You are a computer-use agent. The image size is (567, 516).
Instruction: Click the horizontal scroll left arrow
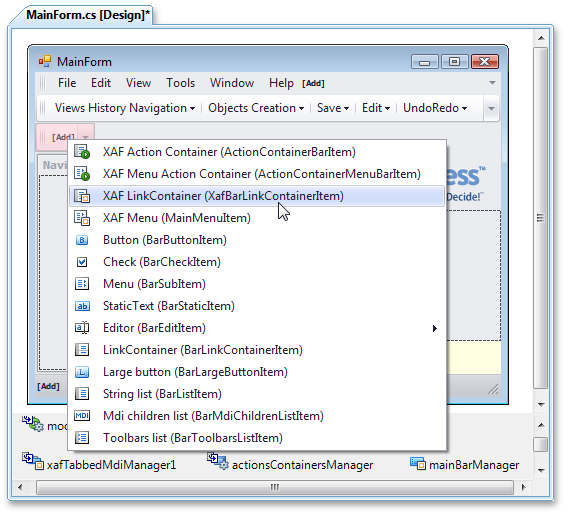(20, 487)
